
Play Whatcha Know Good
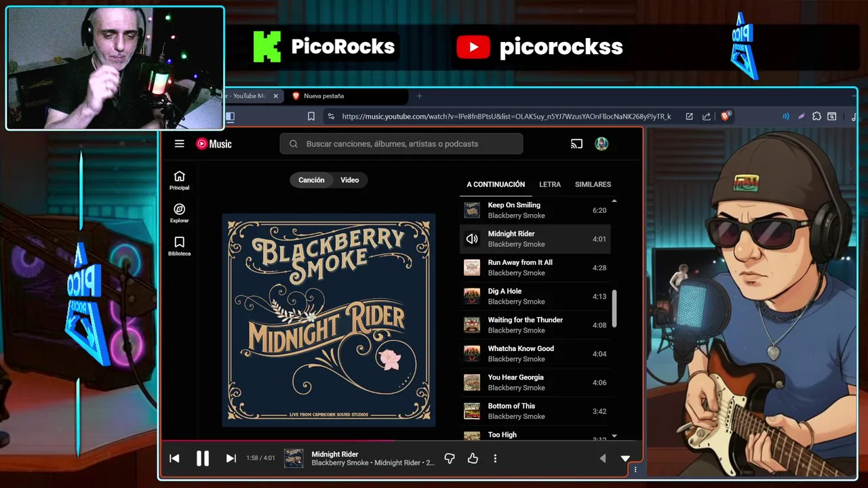click(x=535, y=354)
